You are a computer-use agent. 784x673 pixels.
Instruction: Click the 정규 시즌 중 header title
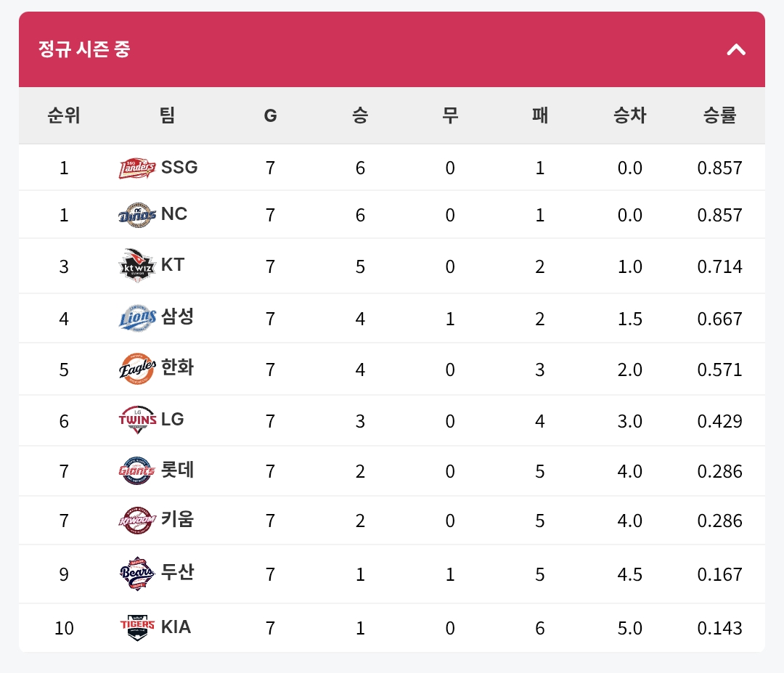pyautogui.click(x=84, y=49)
